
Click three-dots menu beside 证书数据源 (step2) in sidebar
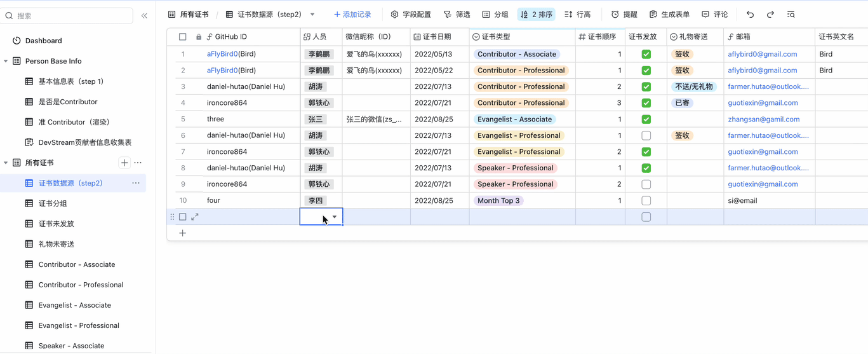pos(136,183)
